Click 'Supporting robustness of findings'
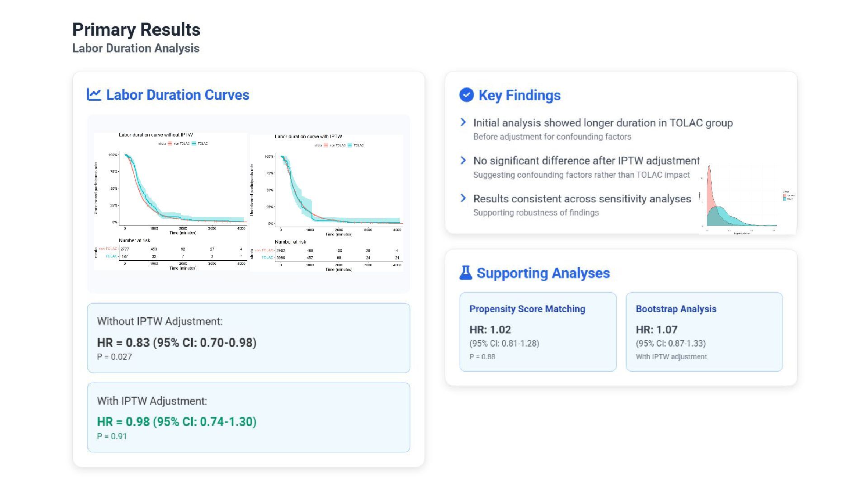 [x=536, y=213]
